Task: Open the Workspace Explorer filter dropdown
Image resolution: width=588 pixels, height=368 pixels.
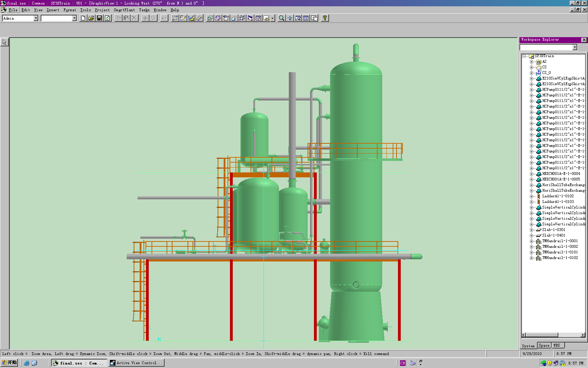Action: [575, 47]
